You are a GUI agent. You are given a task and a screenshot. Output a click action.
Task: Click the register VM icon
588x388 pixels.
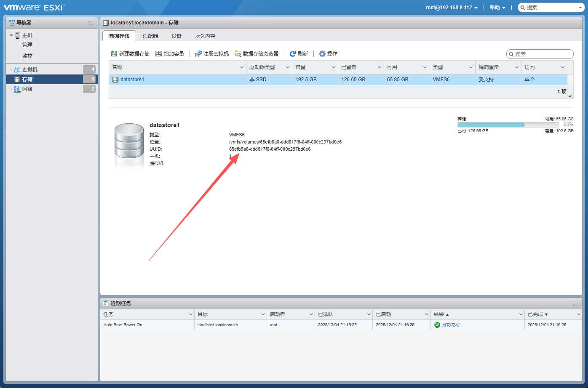(x=198, y=54)
